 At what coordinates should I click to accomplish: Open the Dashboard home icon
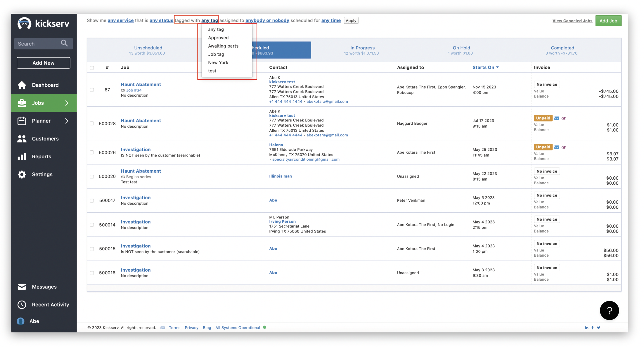point(22,85)
